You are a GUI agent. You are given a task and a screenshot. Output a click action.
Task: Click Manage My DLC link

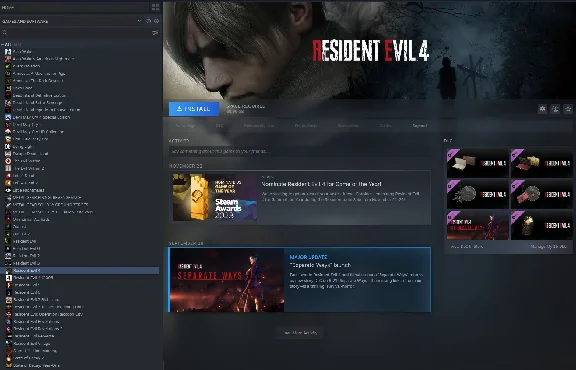(548, 247)
